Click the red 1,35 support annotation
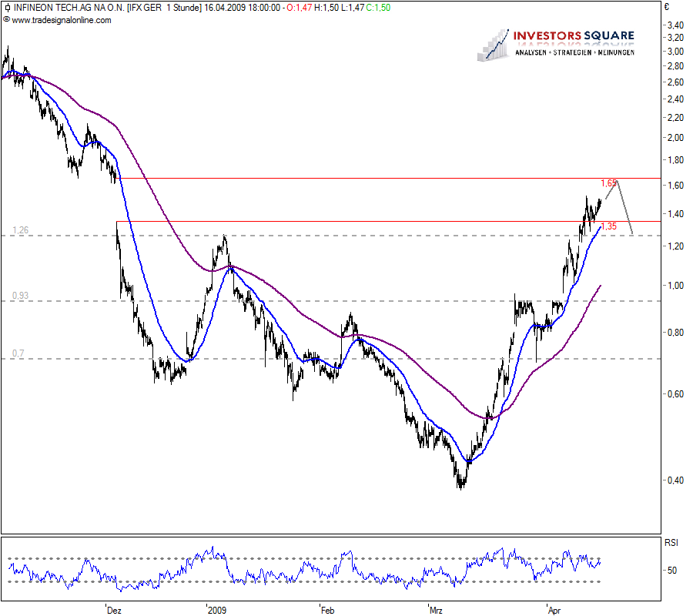This screenshot has height=616, width=693. 608,226
